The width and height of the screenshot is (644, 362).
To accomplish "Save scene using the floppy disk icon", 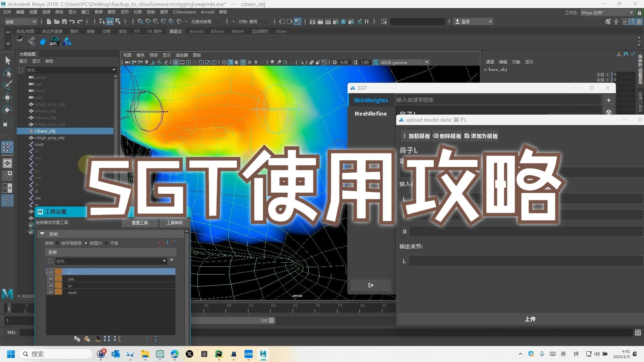I will (x=64, y=21).
